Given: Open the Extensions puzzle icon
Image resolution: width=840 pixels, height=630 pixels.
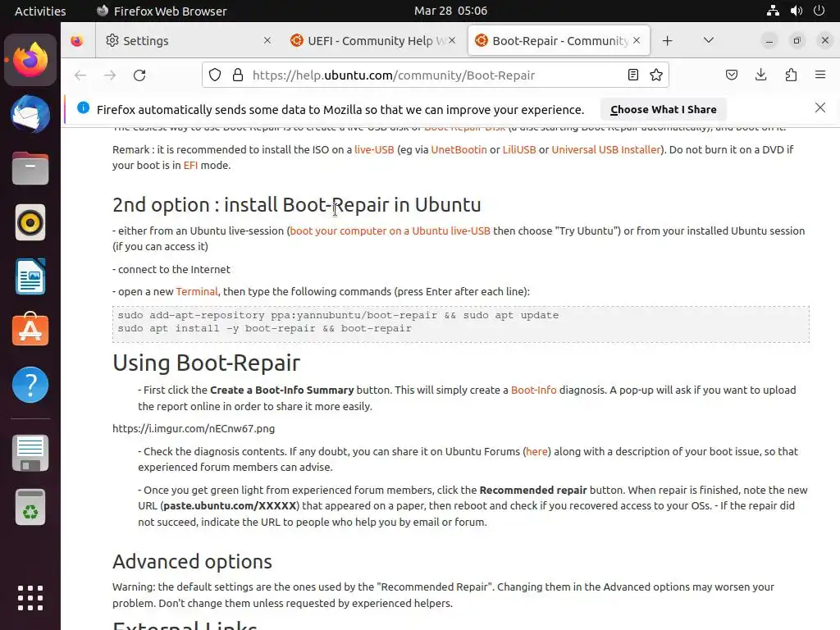Looking at the screenshot, I should coord(791,75).
